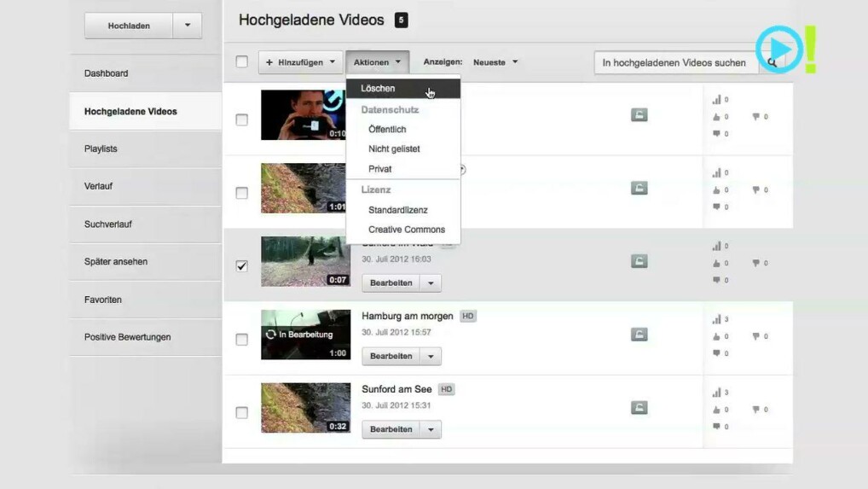Viewport: 868px width, 489px height.
Task: Click the lock icon of the first video
Action: 639,114
